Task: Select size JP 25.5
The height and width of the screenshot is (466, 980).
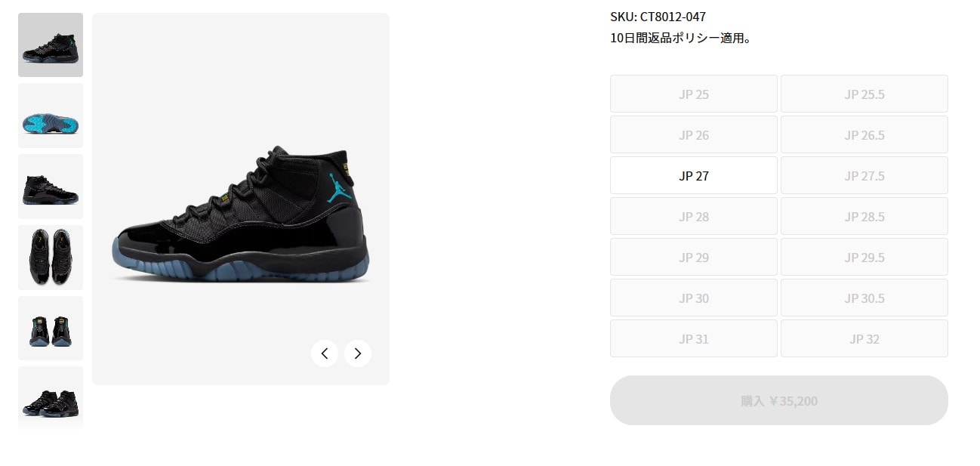Action: click(x=864, y=94)
